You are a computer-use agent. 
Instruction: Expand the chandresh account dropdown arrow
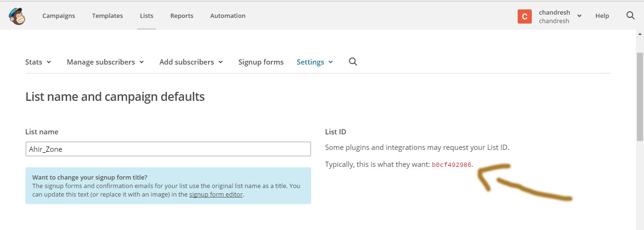tap(579, 16)
